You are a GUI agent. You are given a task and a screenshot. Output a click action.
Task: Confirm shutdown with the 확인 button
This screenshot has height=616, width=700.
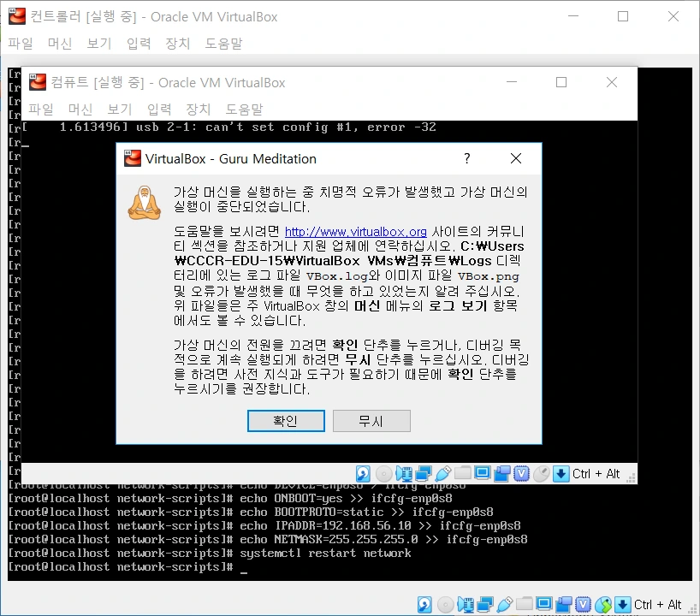coord(286,421)
